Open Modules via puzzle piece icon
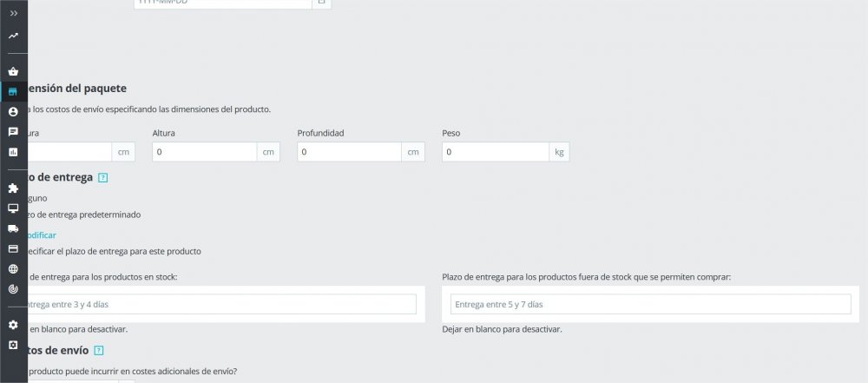Screen dimensions: 868x383 pos(13,188)
